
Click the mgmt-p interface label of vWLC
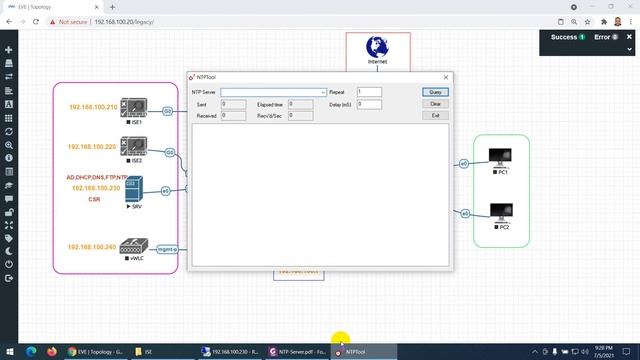[167, 249]
